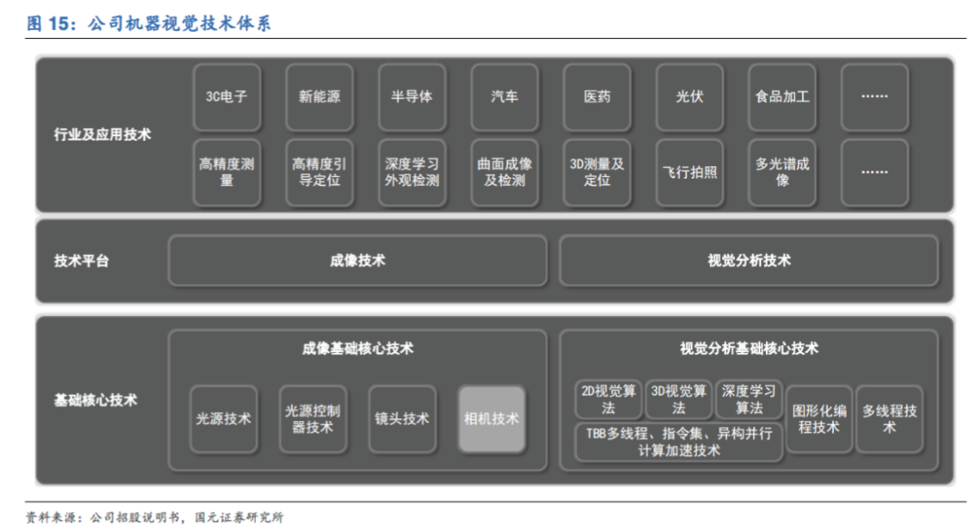
Task: Click the 多线程技术 box
Action: [889, 418]
